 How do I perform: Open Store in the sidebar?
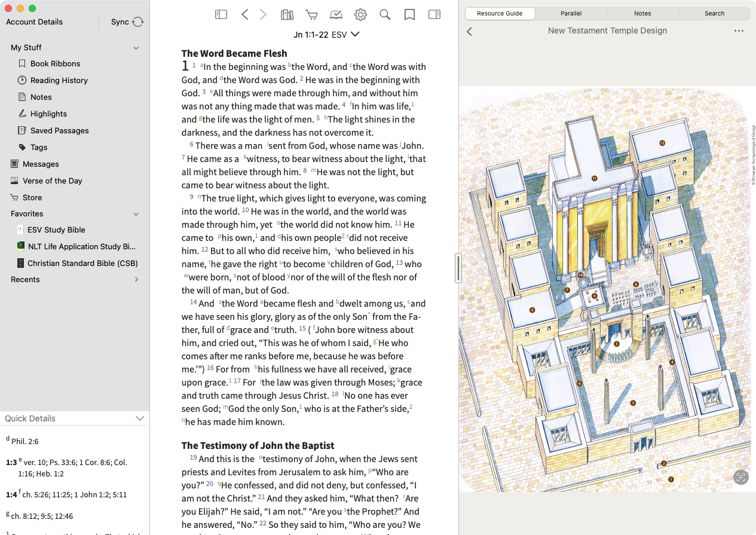tap(32, 197)
